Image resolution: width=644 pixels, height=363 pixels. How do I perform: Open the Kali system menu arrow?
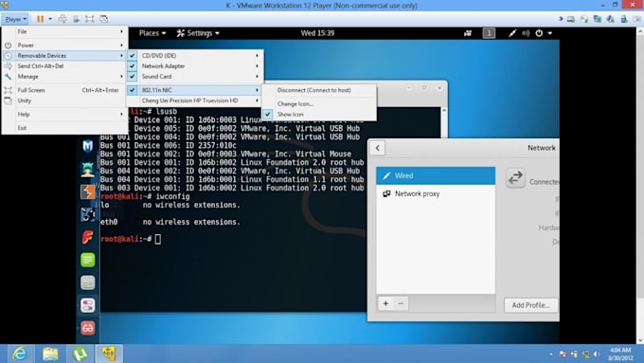[550, 33]
